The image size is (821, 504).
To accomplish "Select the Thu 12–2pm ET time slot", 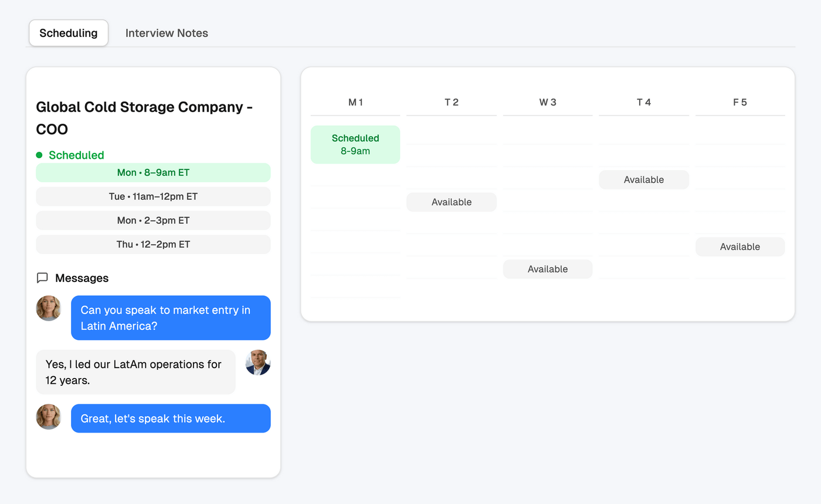I will point(153,244).
